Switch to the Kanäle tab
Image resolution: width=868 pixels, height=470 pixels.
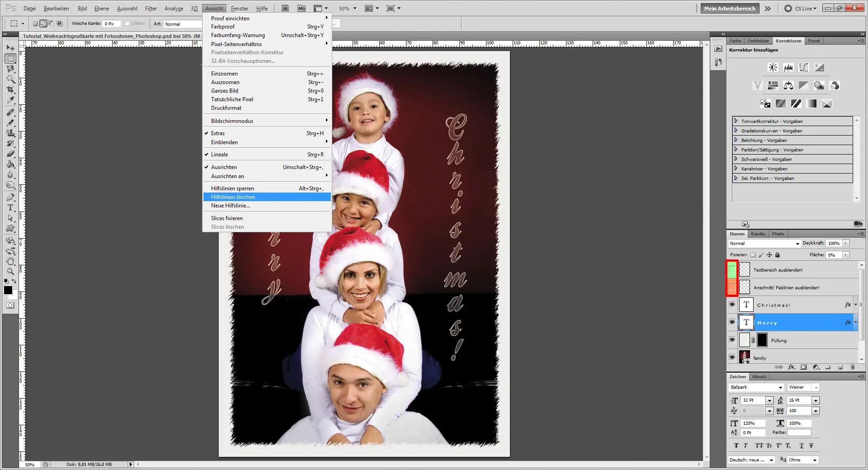[758, 234]
